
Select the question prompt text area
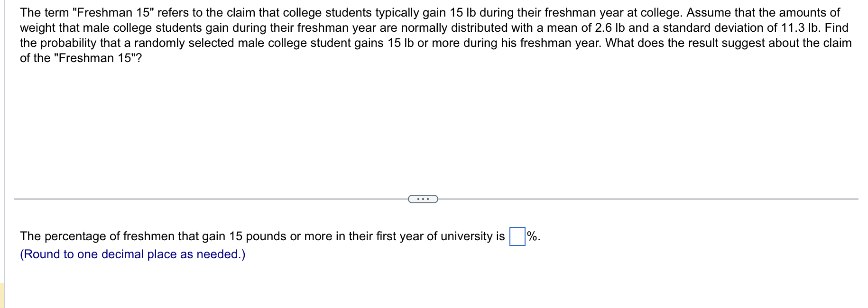pos(427,34)
